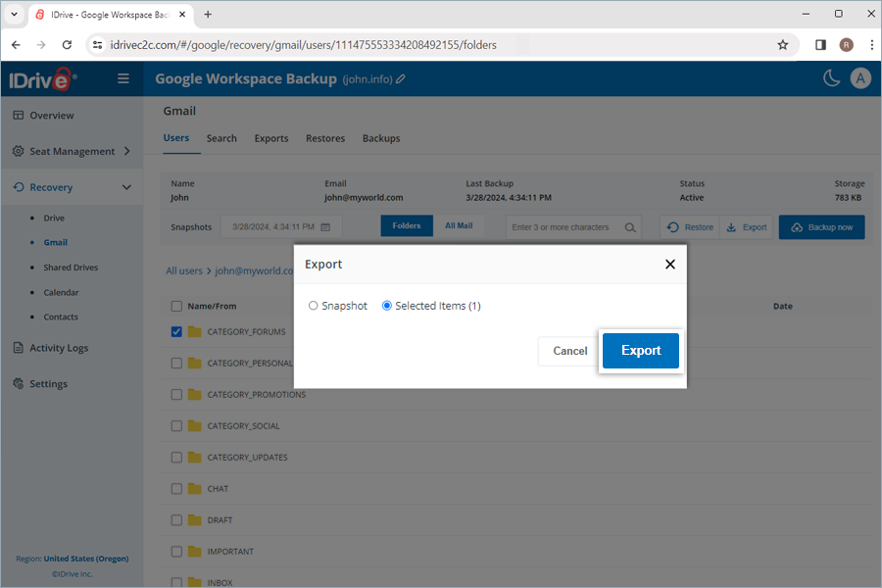Image resolution: width=882 pixels, height=588 pixels.
Task: Open the Activity Logs section
Action: 59,348
